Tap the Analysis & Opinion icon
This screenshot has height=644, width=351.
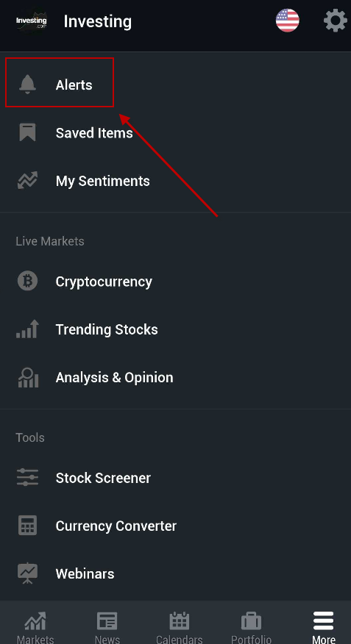click(x=29, y=377)
